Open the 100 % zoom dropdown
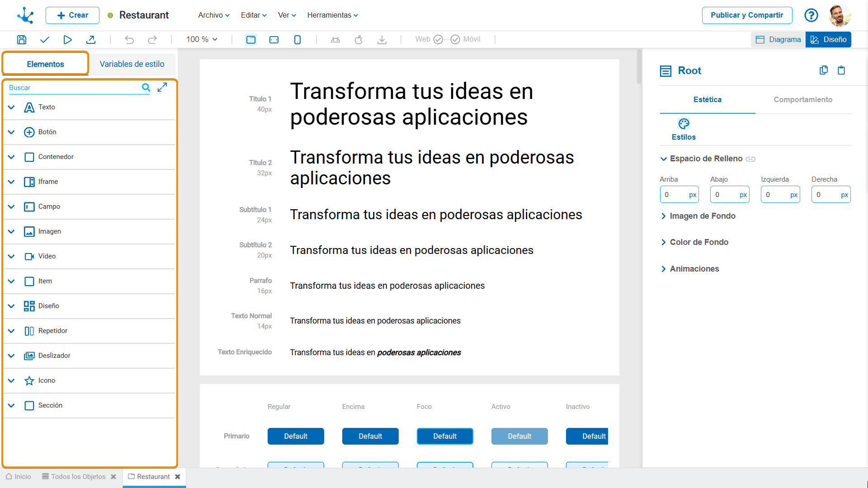Viewport: 868px width, 488px height. pyautogui.click(x=202, y=39)
